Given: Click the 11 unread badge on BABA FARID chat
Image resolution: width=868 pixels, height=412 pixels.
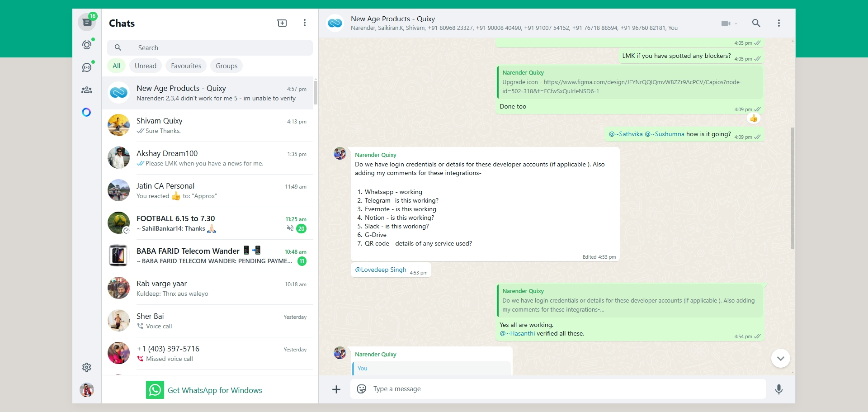Looking at the screenshot, I should coord(302,261).
